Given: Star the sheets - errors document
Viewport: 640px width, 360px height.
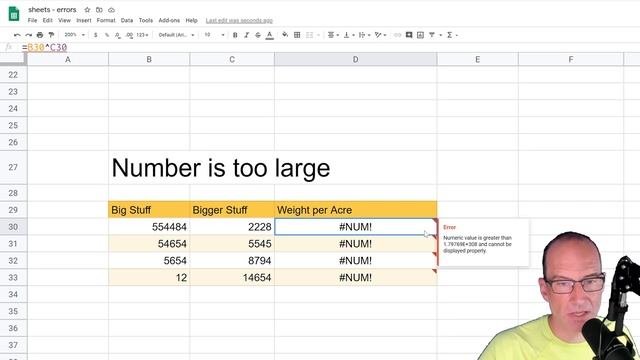Looking at the screenshot, I should [87, 9].
